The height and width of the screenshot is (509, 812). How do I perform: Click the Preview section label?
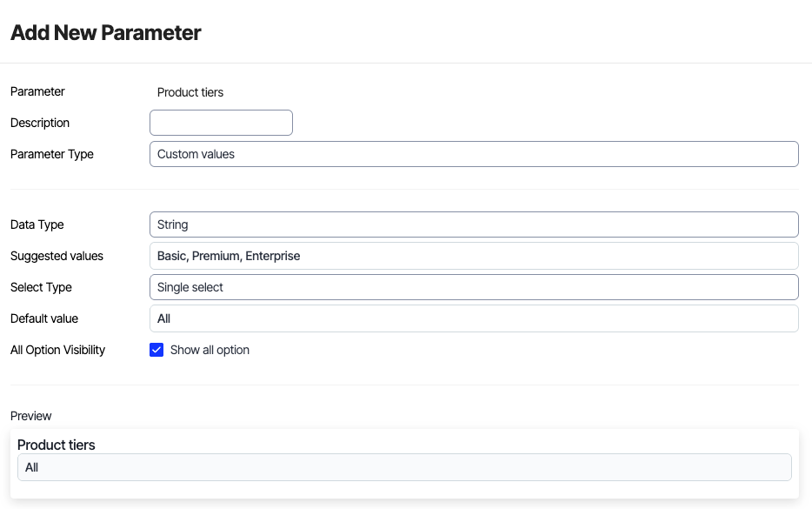31,416
